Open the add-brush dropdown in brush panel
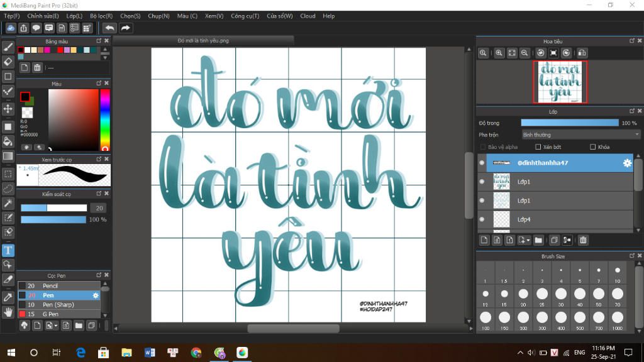The height and width of the screenshot is (362, 644). [56, 326]
